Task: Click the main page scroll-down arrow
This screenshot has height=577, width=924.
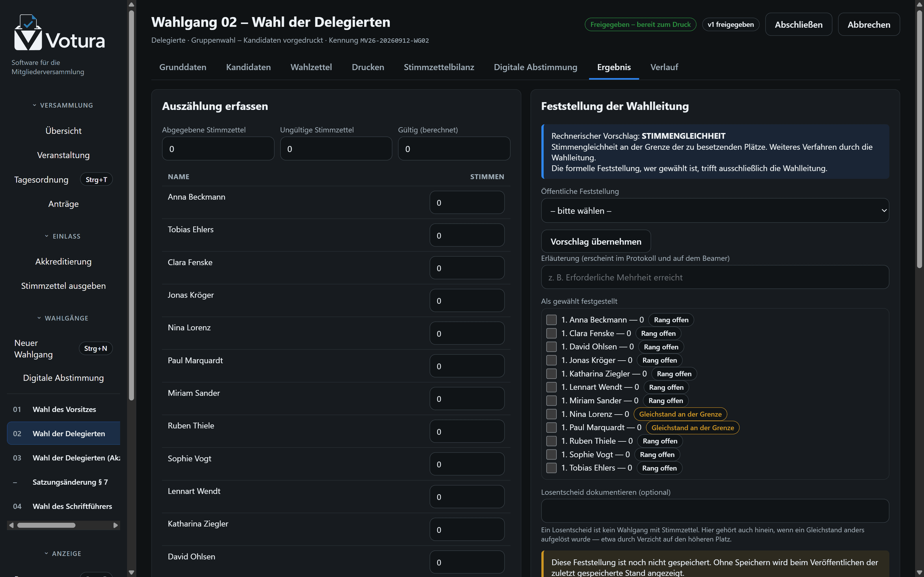Action: point(919,572)
